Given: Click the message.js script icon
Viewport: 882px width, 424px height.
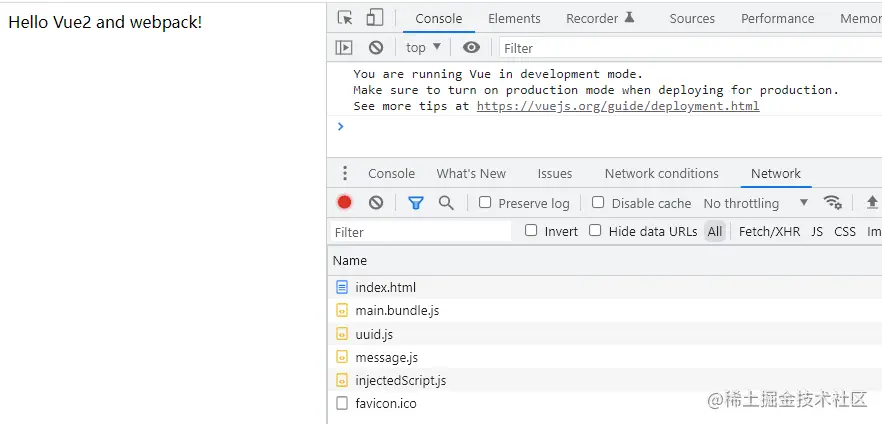Looking at the screenshot, I should 342,357.
